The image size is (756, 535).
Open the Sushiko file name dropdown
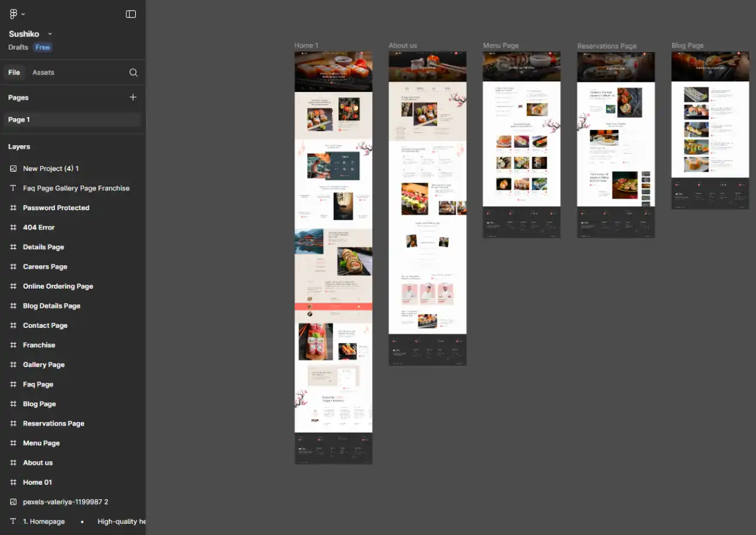[50, 34]
